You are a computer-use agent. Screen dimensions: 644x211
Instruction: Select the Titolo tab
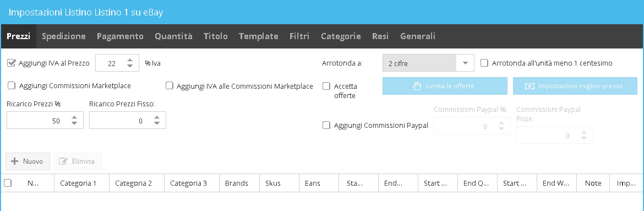click(x=216, y=36)
